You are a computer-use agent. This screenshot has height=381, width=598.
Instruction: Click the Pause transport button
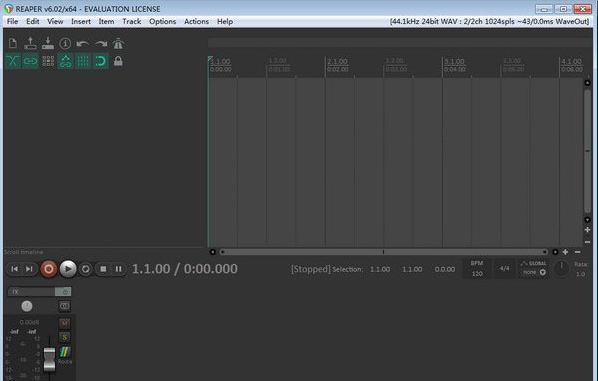119,269
